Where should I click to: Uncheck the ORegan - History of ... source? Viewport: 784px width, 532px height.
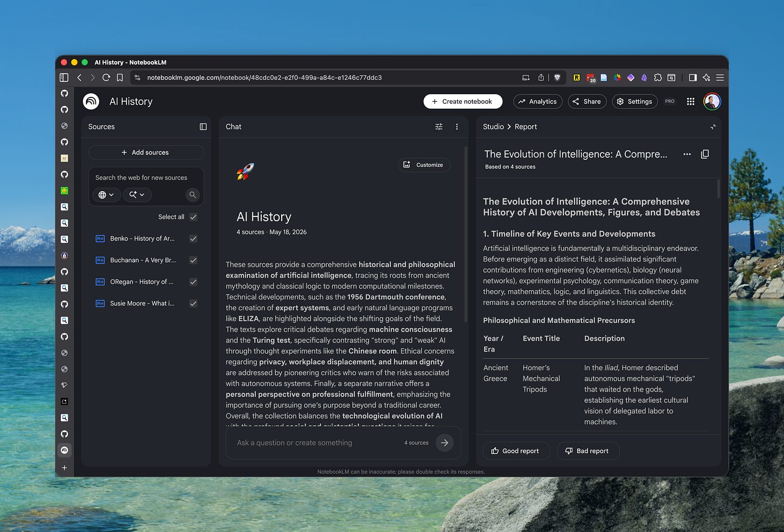tap(193, 282)
